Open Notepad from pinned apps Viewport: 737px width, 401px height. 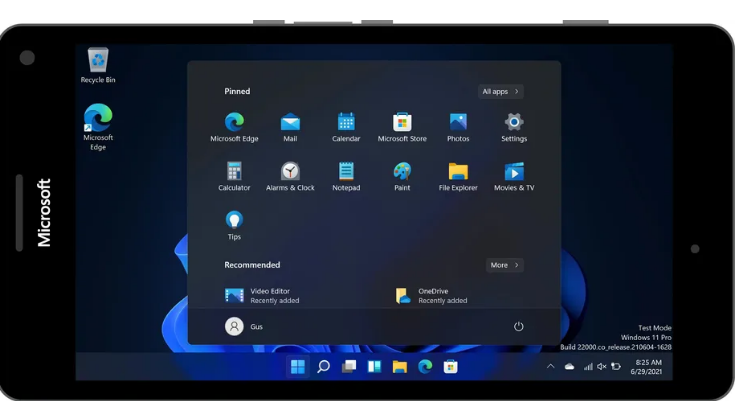coord(346,176)
